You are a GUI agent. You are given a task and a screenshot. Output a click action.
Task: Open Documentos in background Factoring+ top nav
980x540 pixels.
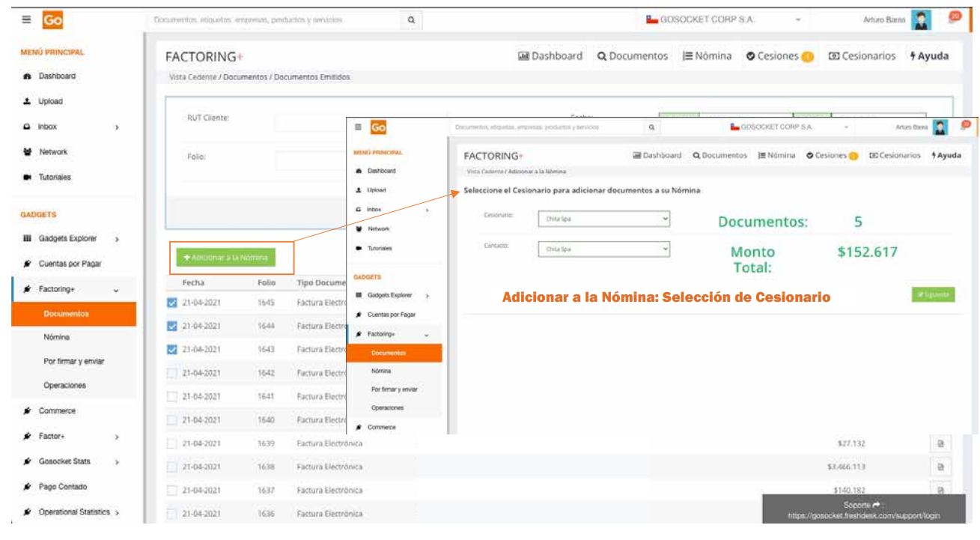[633, 56]
